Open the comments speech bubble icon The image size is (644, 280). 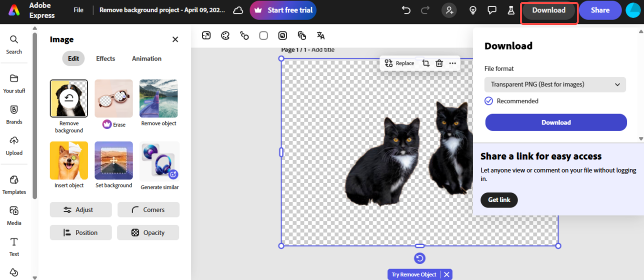(x=492, y=10)
